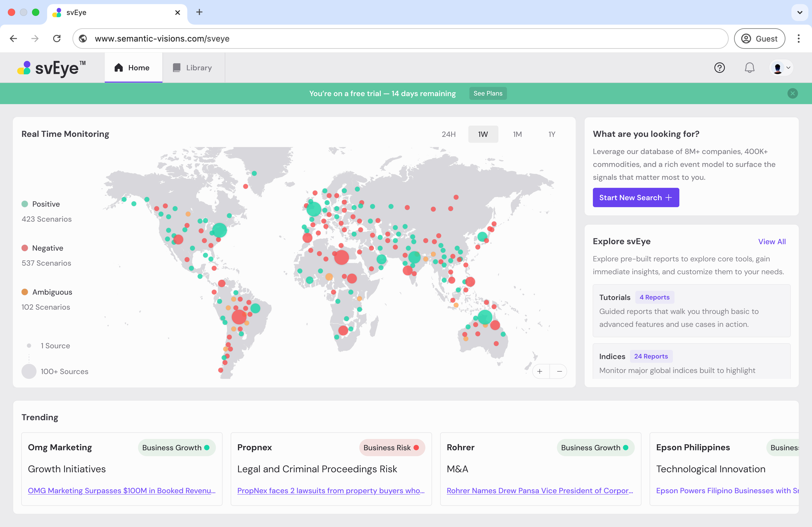Image resolution: width=812 pixels, height=527 pixels.
Task: Click 'M&A' on the Rohrer card
Action: pos(458,469)
